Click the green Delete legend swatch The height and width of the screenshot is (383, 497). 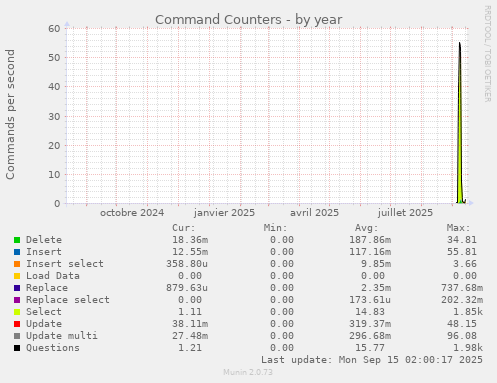pyautogui.click(x=17, y=240)
